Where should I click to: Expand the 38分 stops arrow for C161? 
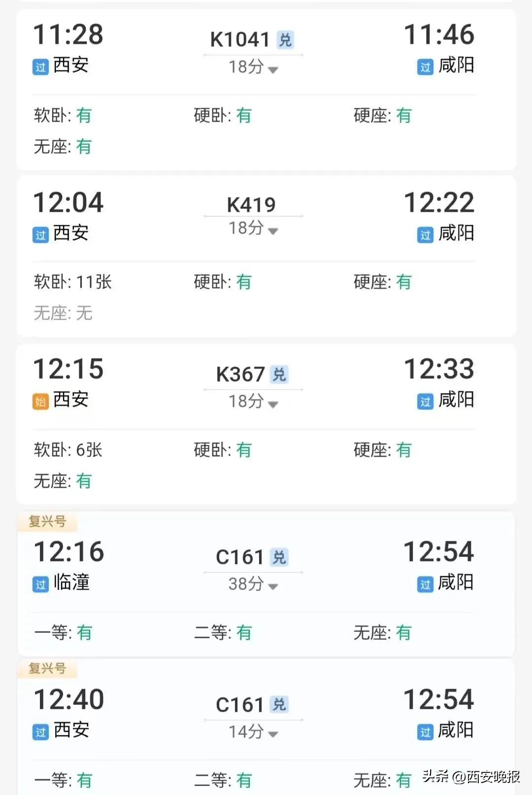pos(273,587)
